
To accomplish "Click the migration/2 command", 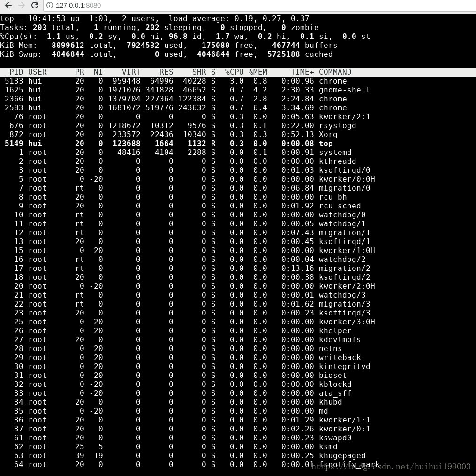I will pos(345,269).
